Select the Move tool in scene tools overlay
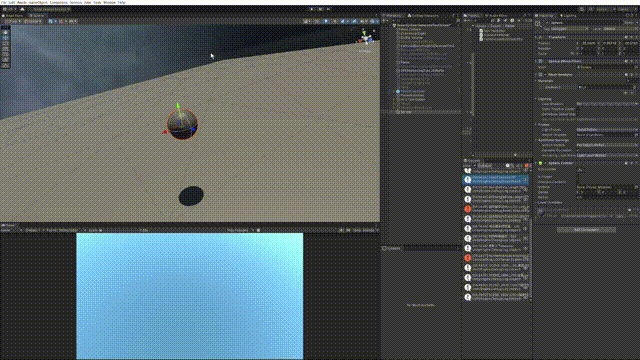This screenshot has height=360, width=640. click(x=5, y=38)
